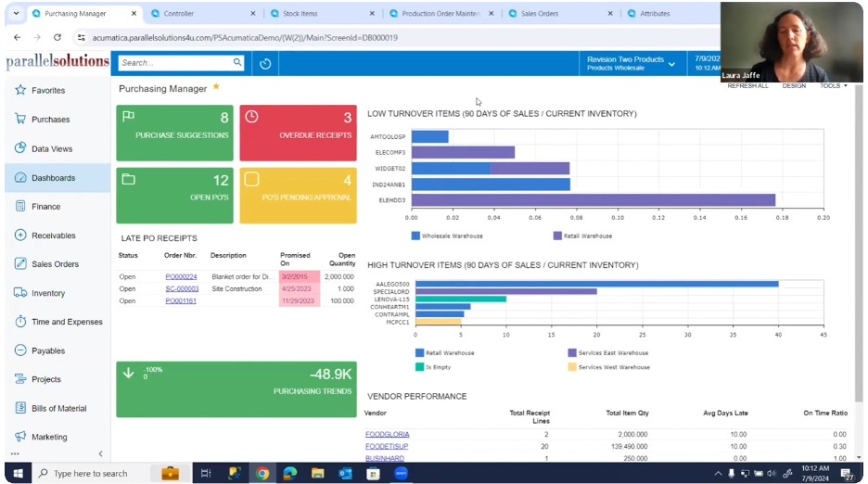The height and width of the screenshot is (484, 868).
Task: Click the recent history clock icon
Action: [x=265, y=63]
